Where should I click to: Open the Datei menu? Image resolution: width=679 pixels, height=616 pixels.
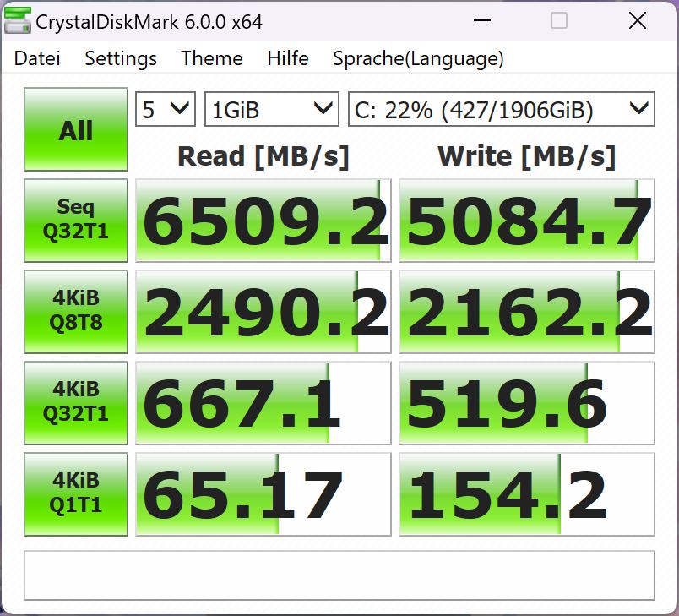pos(37,58)
